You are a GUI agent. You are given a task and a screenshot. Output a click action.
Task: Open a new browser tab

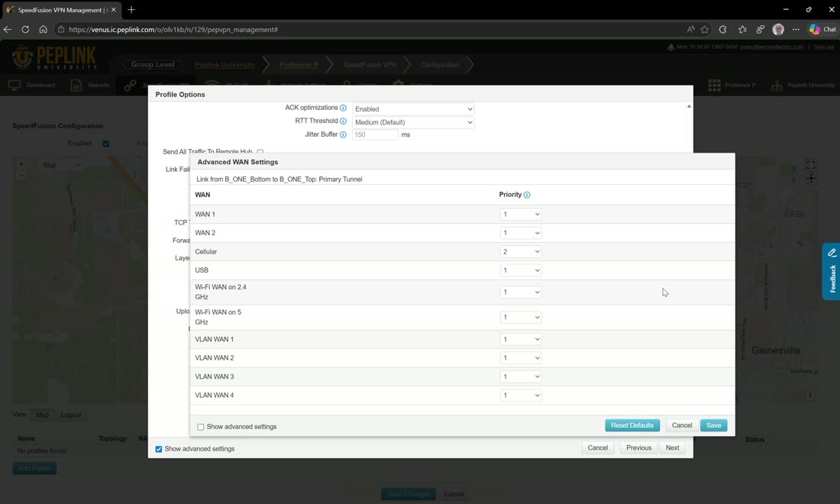click(x=131, y=10)
